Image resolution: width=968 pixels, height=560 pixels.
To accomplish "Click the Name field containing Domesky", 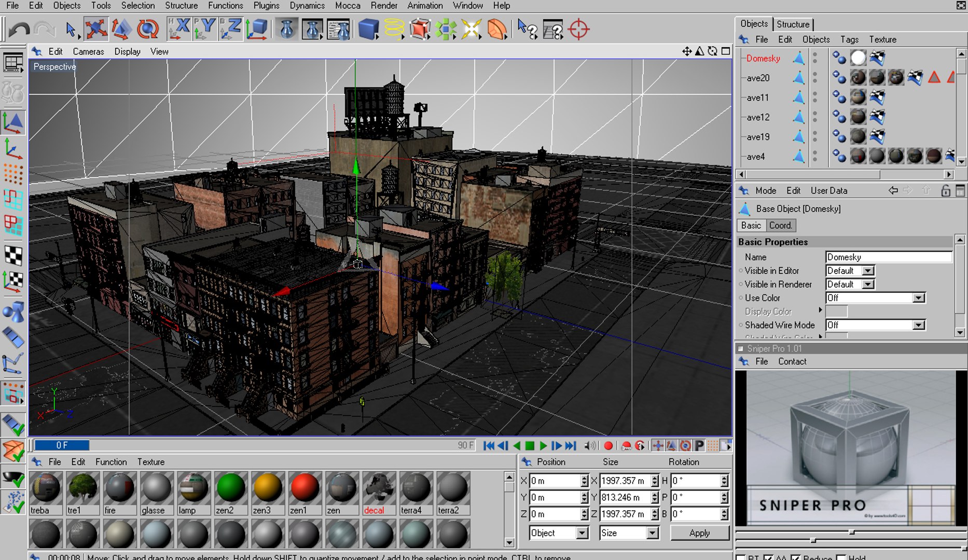I will pos(889,257).
